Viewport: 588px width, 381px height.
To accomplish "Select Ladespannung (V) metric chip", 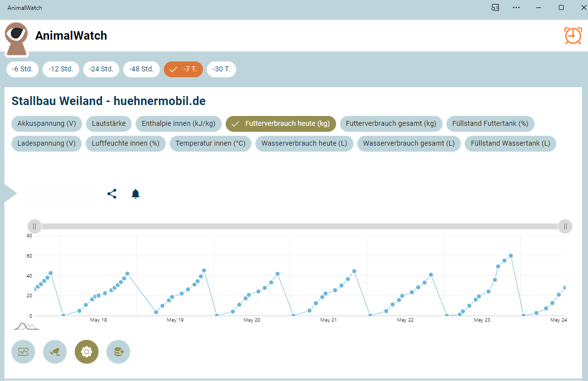I will point(47,143).
